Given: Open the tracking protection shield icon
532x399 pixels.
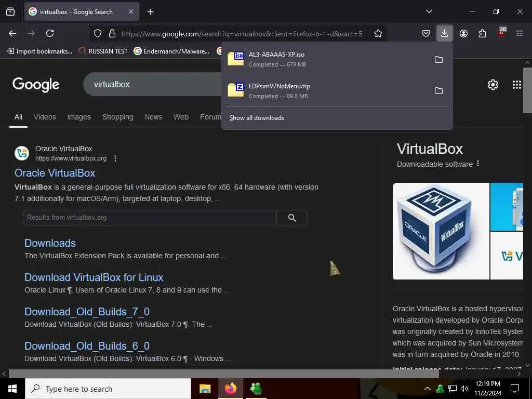Looking at the screenshot, I should click(x=98, y=33).
